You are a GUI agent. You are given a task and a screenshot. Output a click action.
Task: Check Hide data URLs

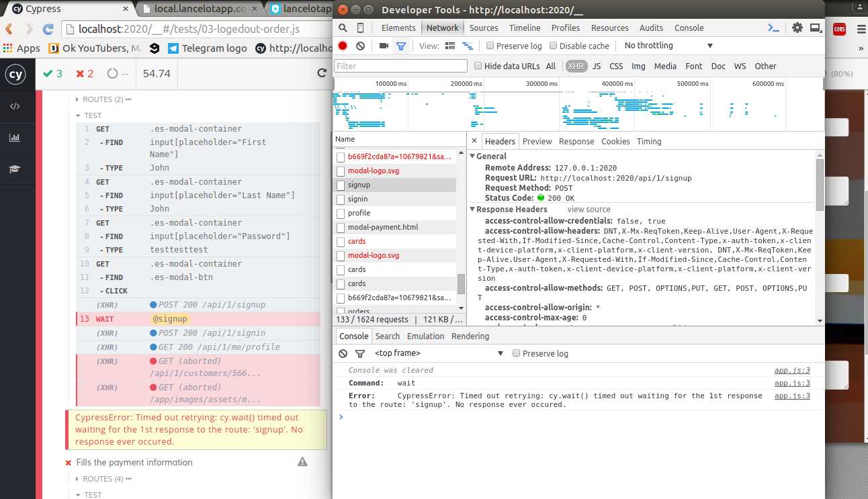pos(478,66)
